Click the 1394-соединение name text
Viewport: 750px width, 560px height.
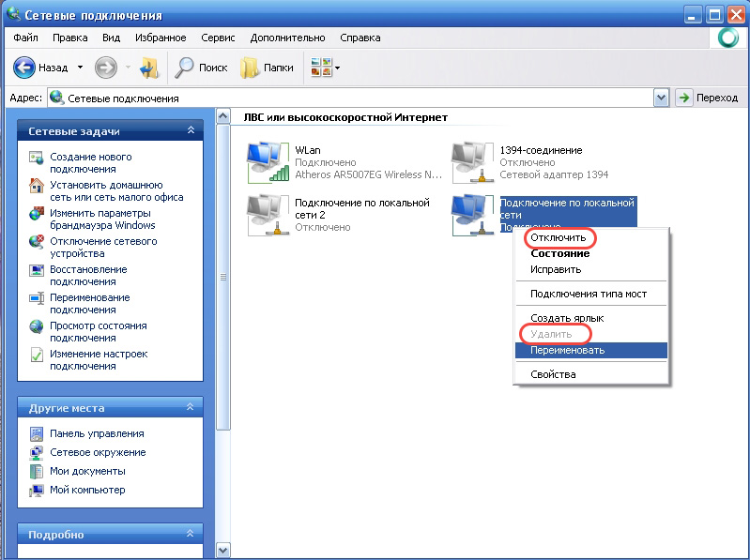coord(541,150)
